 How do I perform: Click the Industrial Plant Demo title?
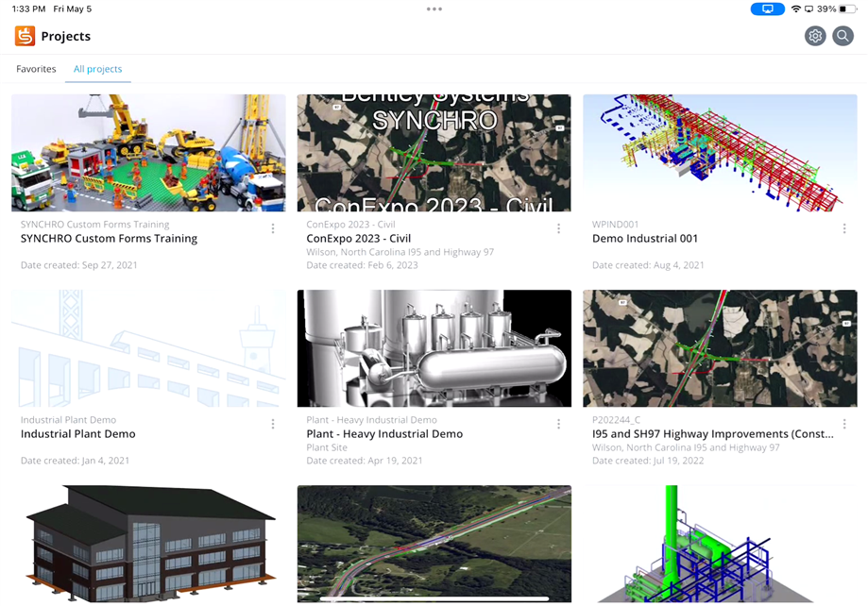click(78, 434)
